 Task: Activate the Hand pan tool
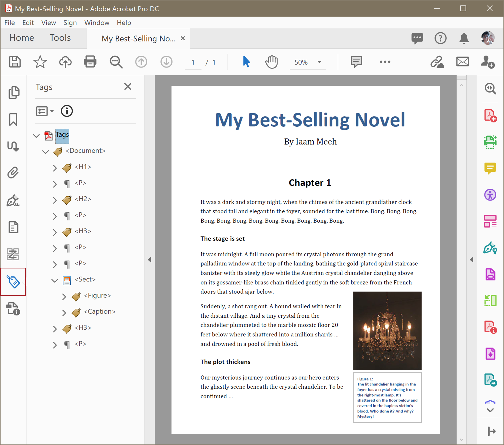[272, 62]
